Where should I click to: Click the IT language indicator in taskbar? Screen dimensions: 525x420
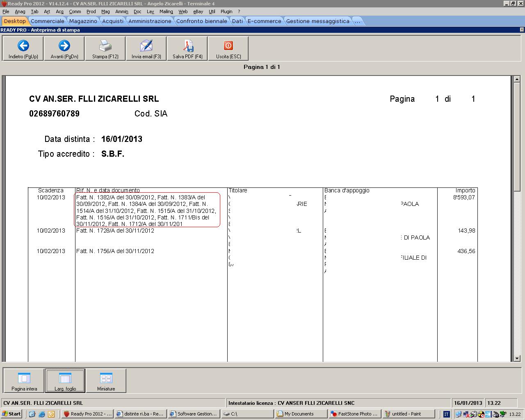[446, 414]
